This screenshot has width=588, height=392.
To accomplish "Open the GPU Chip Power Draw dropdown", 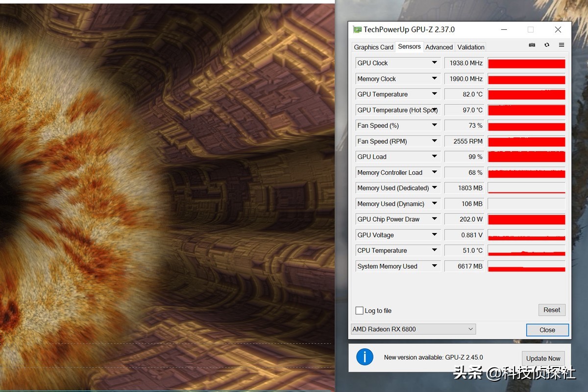I will [434, 219].
